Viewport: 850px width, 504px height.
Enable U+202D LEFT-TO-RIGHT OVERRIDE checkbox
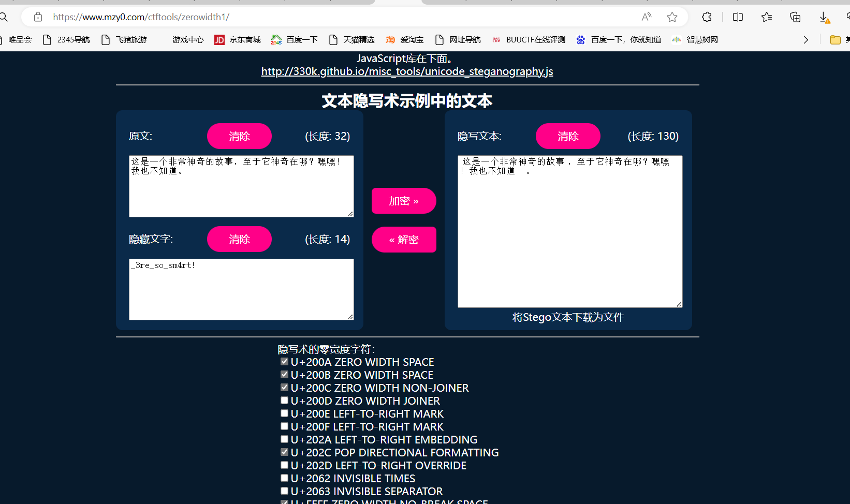(x=284, y=465)
